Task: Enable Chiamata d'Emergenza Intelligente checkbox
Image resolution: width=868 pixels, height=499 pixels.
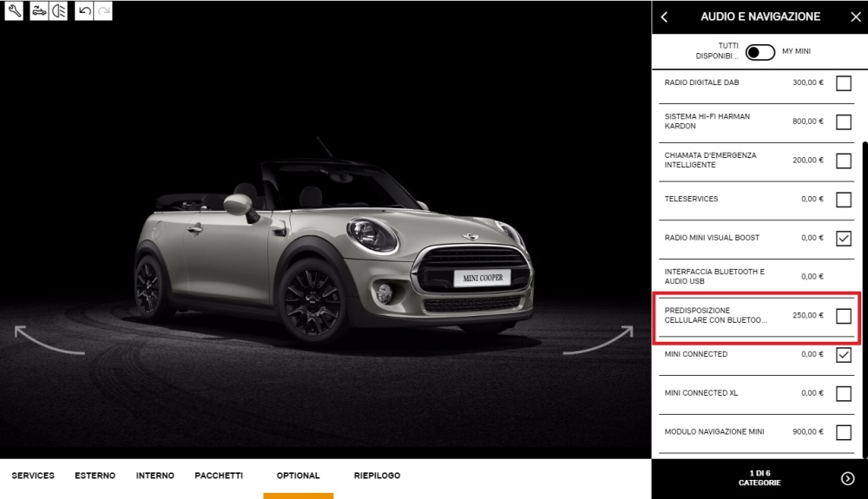Action: click(844, 161)
